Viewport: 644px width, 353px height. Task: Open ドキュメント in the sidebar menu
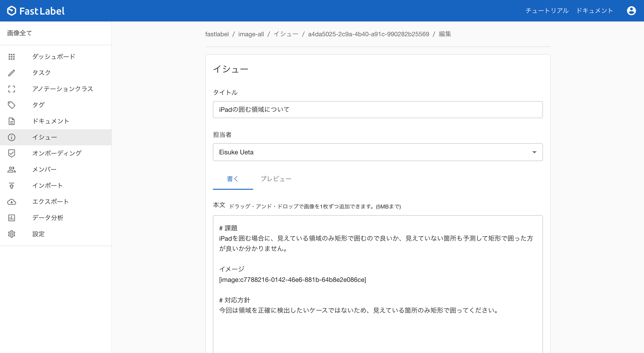51,121
